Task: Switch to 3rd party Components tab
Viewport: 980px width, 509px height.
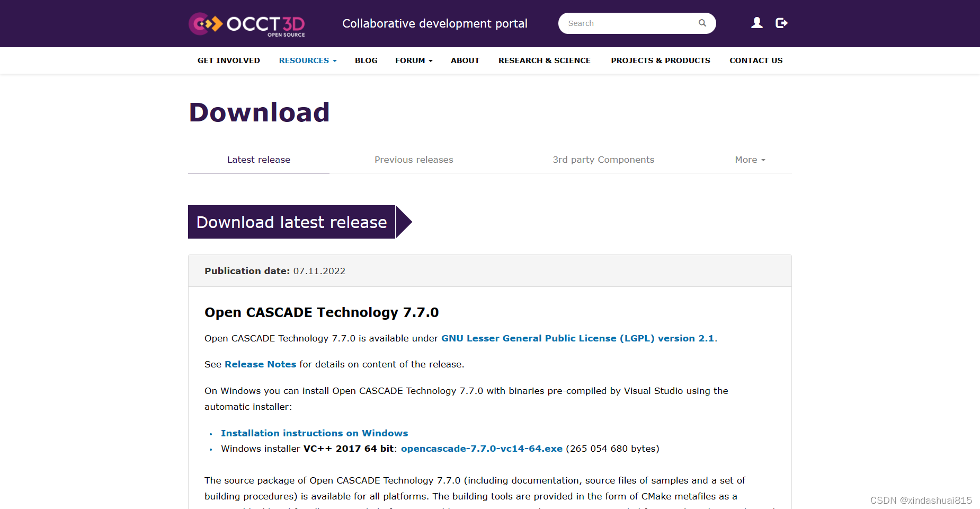Action: (603, 160)
